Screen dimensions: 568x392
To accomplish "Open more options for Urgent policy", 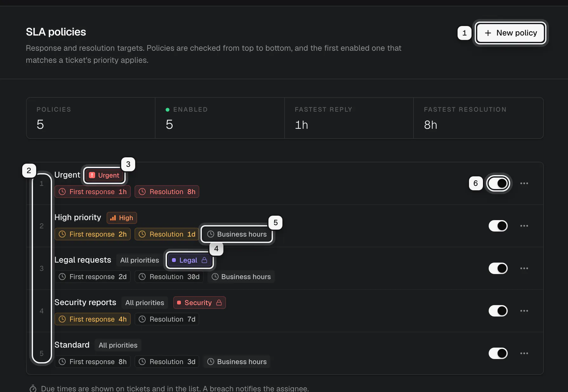I will coord(524,183).
